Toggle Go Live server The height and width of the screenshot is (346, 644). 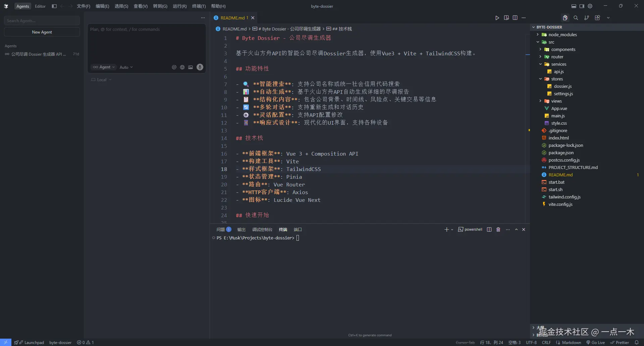[x=595, y=342]
